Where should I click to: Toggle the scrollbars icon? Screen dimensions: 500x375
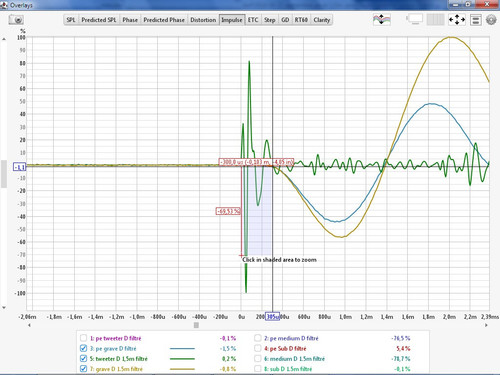tap(415, 19)
